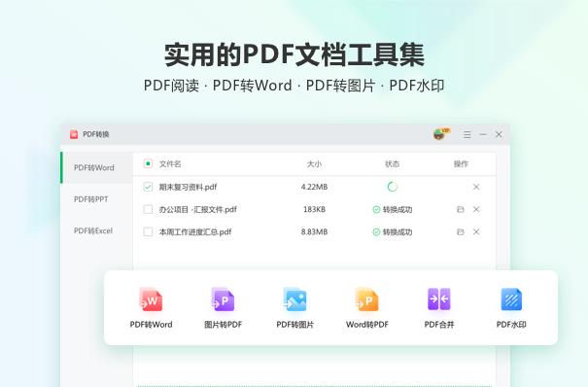Select the file name 期末复习资料.pdf
The height and width of the screenshot is (387, 588).
coord(188,187)
